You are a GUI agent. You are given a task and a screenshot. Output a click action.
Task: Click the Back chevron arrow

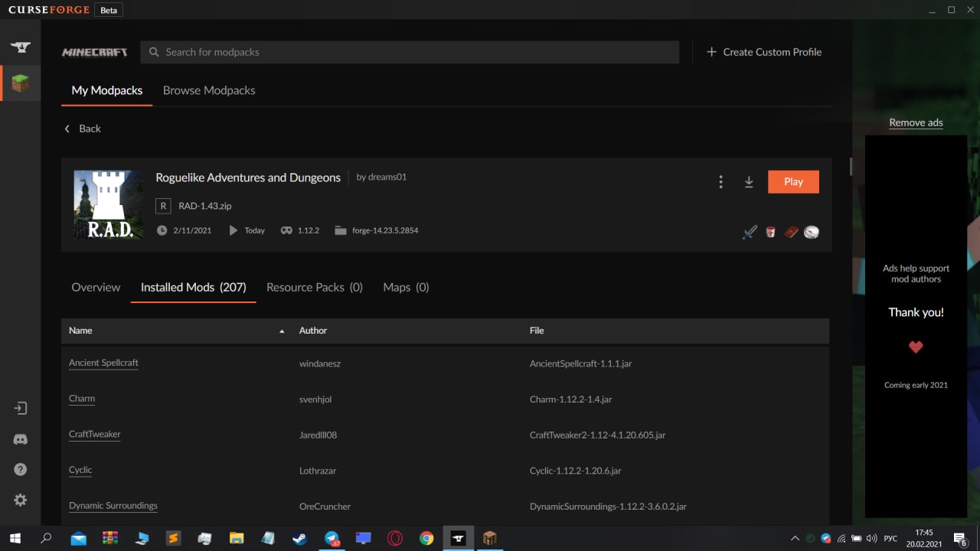coord(67,129)
